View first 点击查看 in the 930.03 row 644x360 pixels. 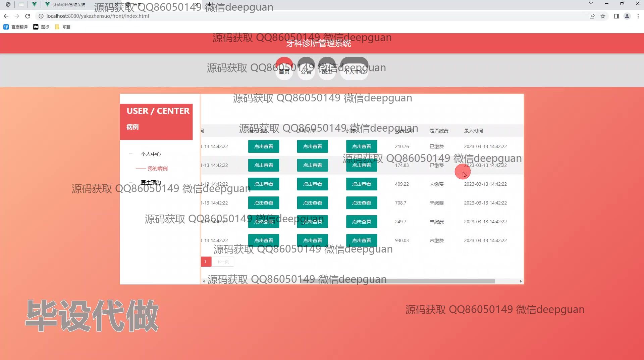point(264,240)
